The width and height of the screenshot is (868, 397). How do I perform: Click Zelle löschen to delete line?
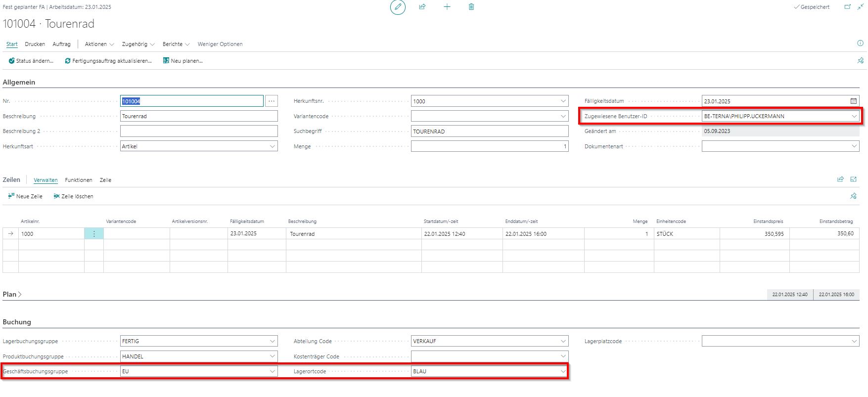73,196
